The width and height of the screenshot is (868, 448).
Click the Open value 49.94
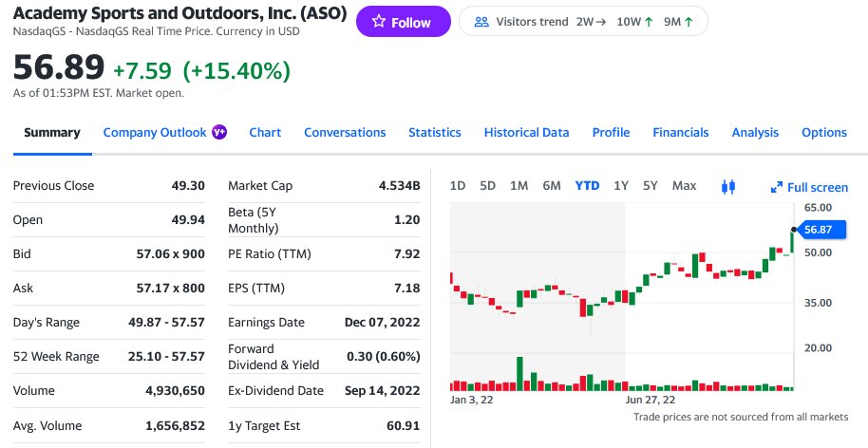tap(188, 219)
